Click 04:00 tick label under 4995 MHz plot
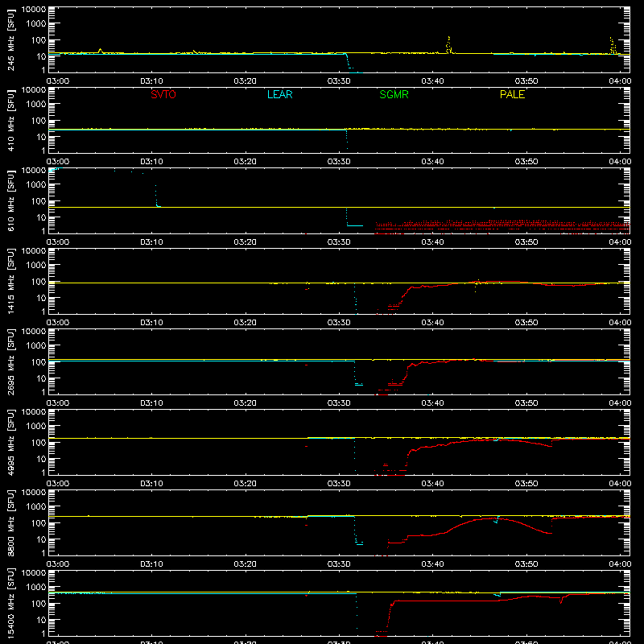The image size is (644, 644). pyautogui.click(x=620, y=484)
